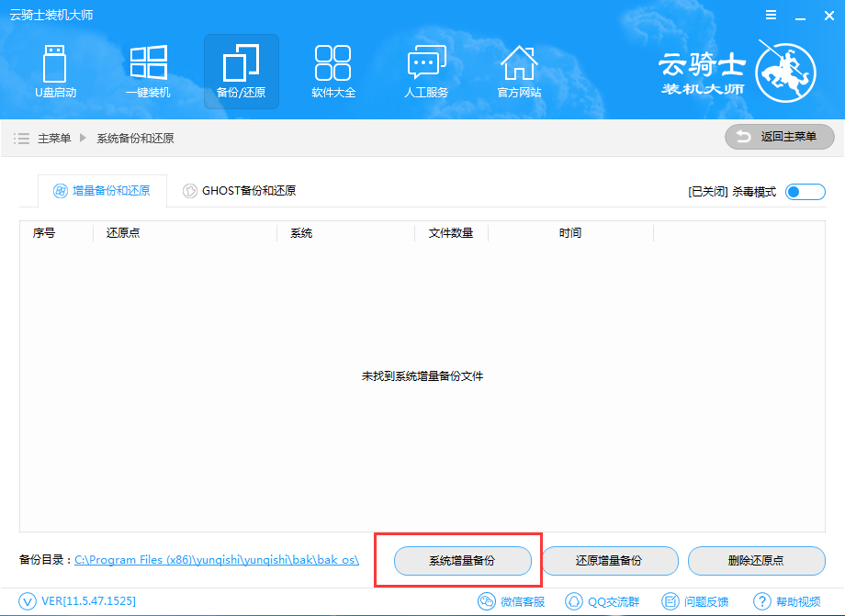
Task: Select the 一键装机 icon
Action: 148,71
